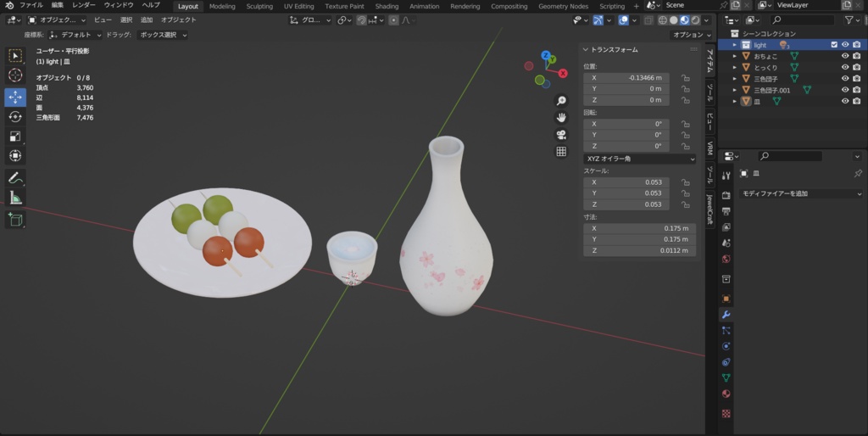Image resolution: width=868 pixels, height=436 pixels.
Task: Open the Output properties tab icon
Action: (x=726, y=211)
